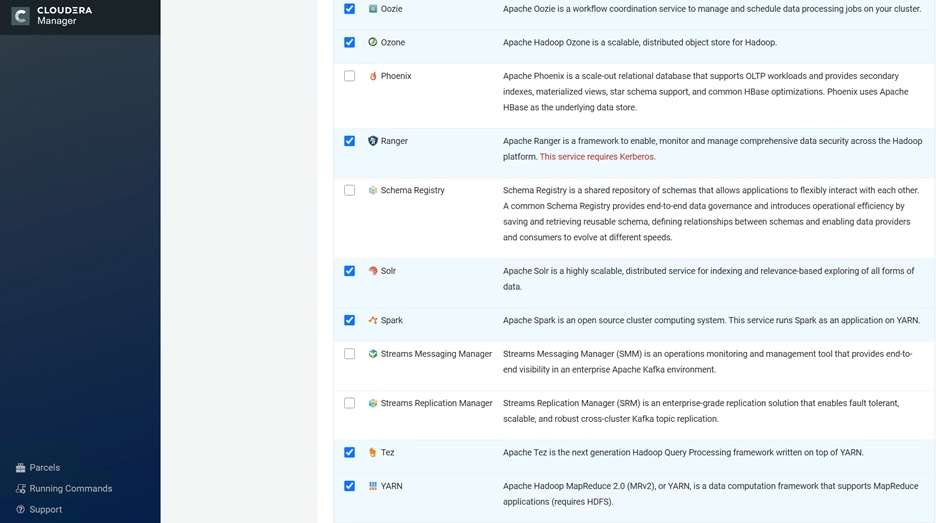Click the Solr service icon
Viewport: 936px width, 523px height.
(372, 270)
